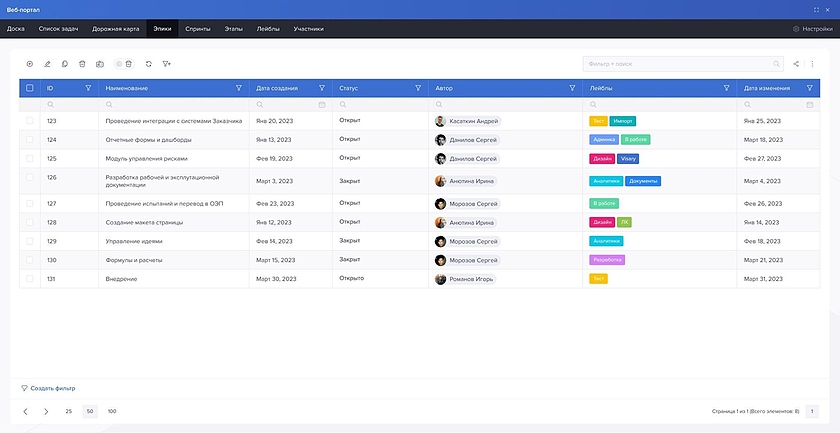Switch to the Спринты tab
Screen dimensions: 840x433
pyautogui.click(x=197, y=29)
